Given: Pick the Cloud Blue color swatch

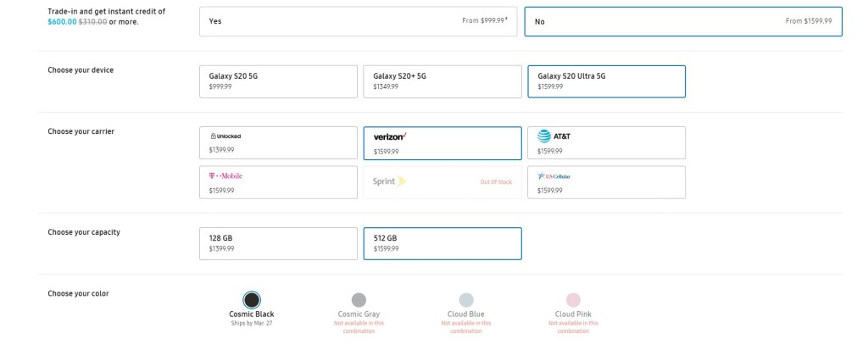Looking at the screenshot, I should [466, 299].
